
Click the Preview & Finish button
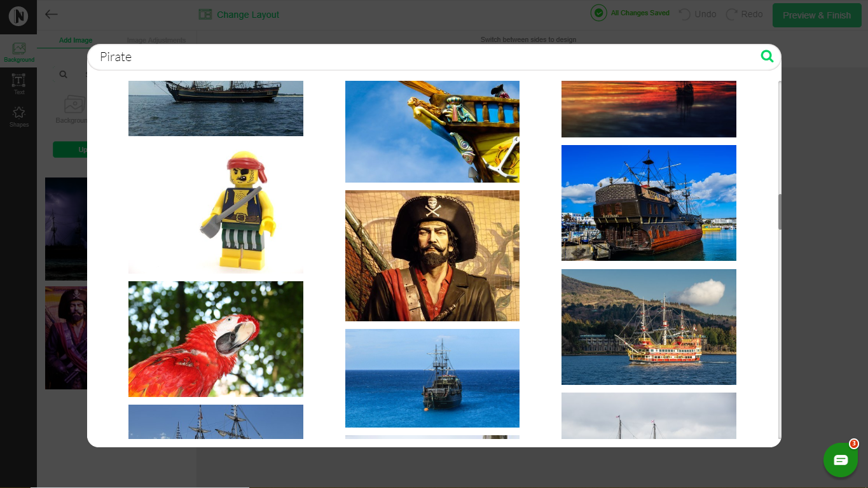tap(816, 15)
